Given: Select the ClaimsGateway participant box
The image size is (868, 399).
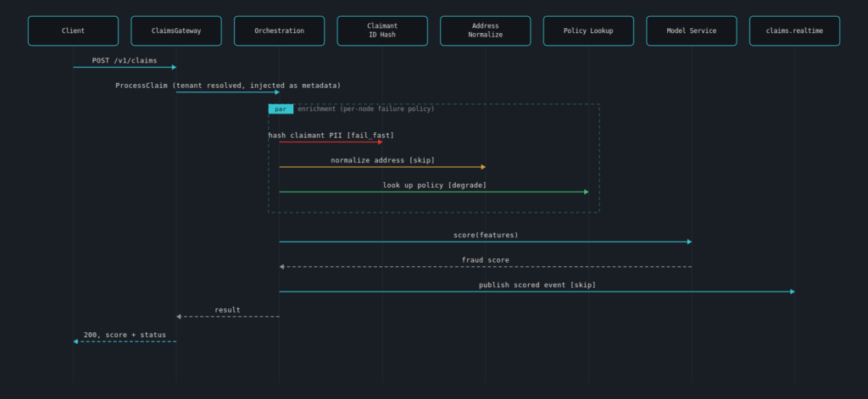Looking at the screenshot, I should (176, 31).
